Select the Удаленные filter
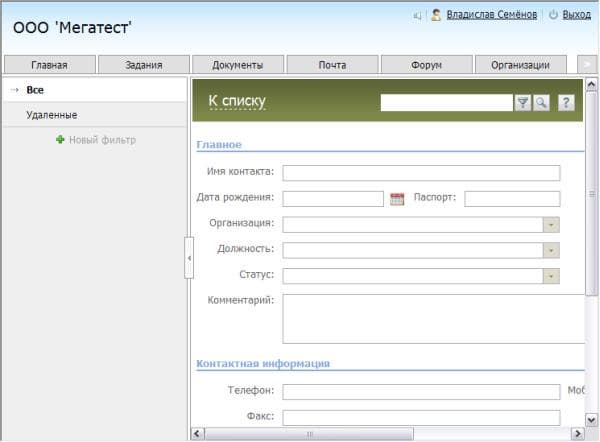The height and width of the screenshot is (442, 600). 95,115
